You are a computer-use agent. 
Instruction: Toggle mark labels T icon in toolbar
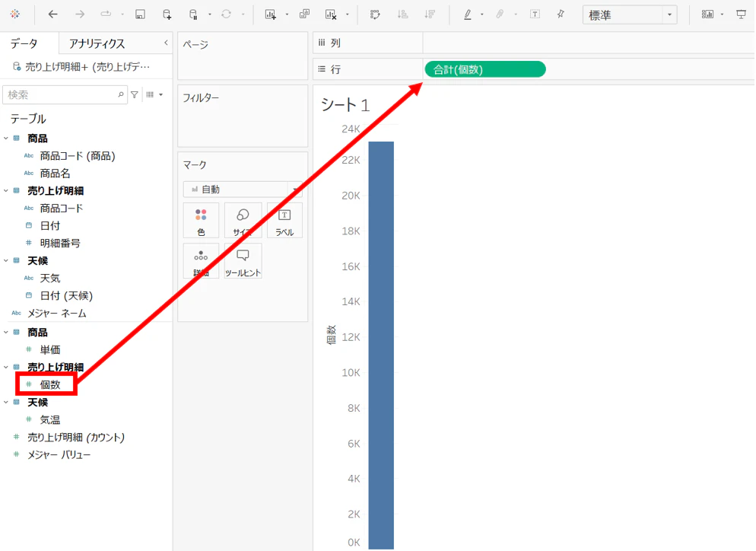pos(535,14)
